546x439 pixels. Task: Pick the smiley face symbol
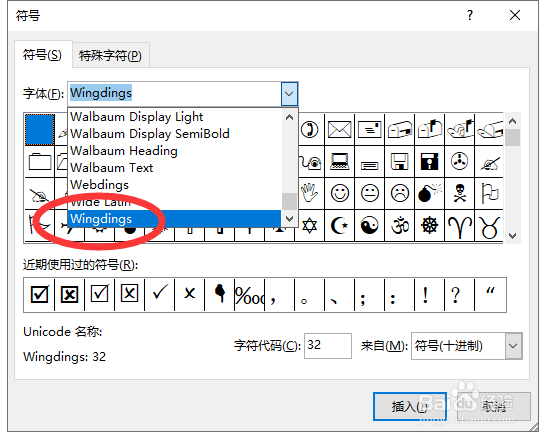(340, 193)
